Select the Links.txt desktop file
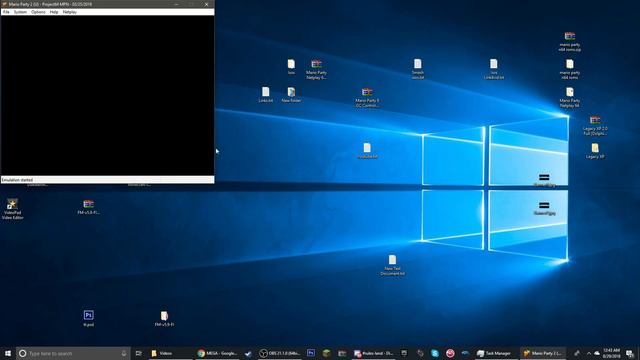The width and height of the screenshot is (640, 360). (x=266, y=94)
